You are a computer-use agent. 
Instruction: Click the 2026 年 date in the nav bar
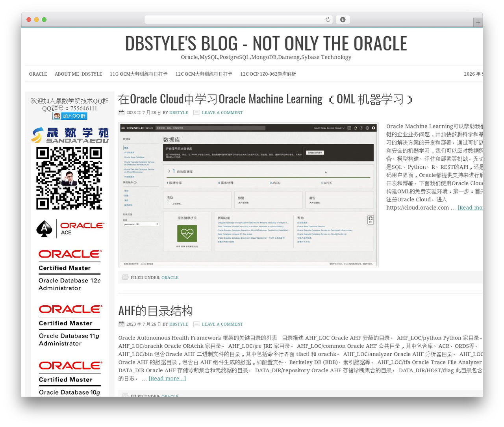473,74
